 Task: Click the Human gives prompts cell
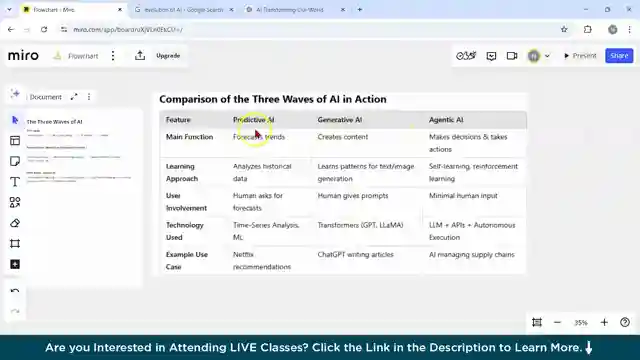click(x=353, y=196)
